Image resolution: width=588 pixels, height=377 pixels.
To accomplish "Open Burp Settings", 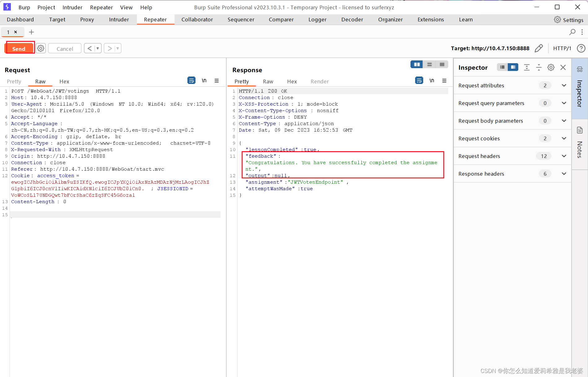I will (x=569, y=20).
